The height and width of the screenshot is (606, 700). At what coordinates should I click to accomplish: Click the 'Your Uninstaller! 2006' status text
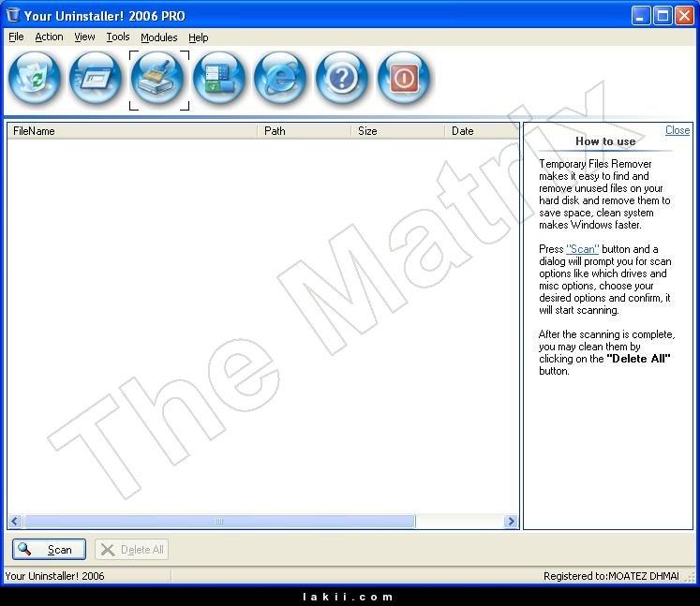[54, 576]
